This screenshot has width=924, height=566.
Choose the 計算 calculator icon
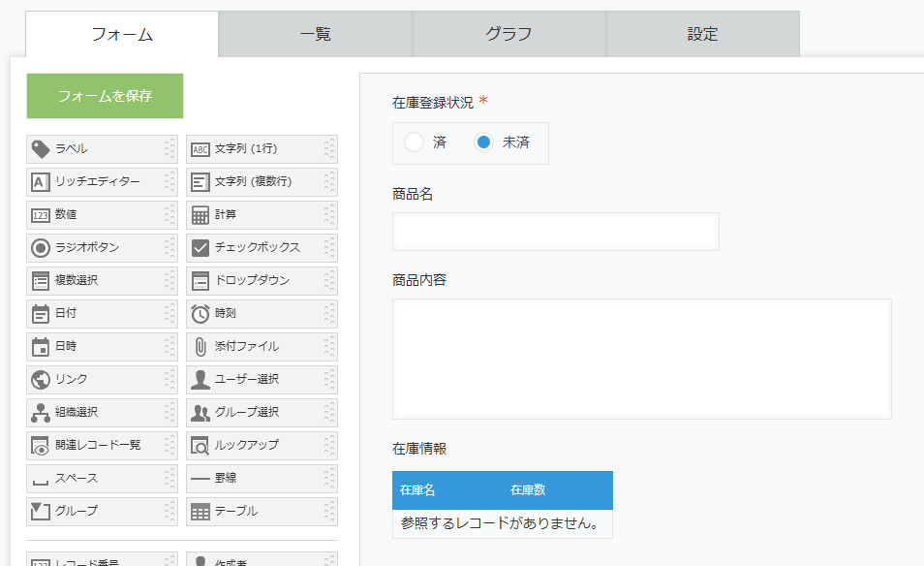[x=200, y=215]
